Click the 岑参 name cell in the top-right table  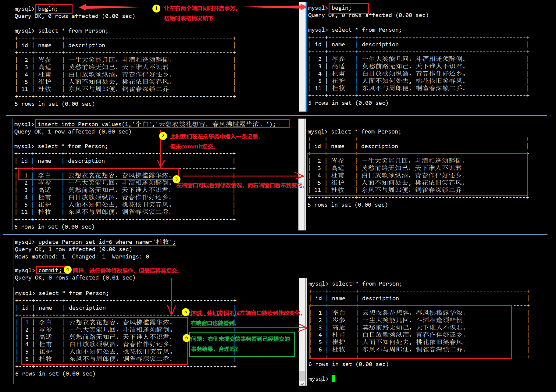(338, 59)
